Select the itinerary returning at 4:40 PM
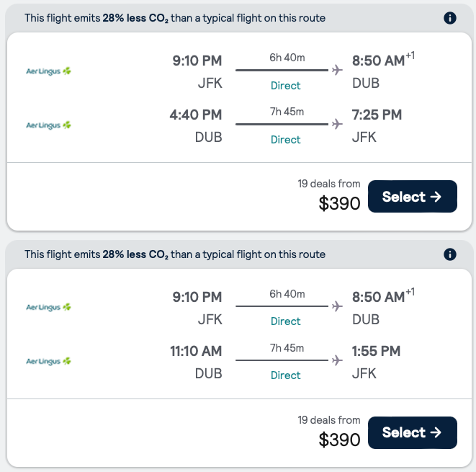The height and width of the screenshot is (472, 476). pos(412,197)
